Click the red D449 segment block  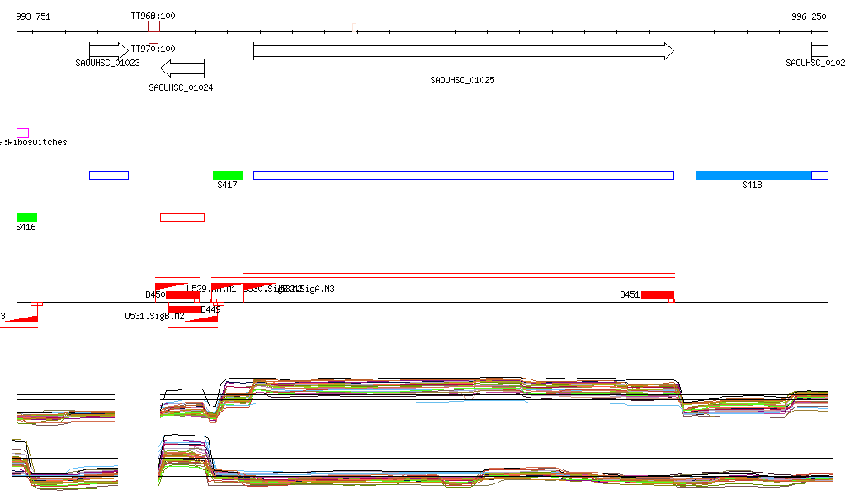coord(184,309)
